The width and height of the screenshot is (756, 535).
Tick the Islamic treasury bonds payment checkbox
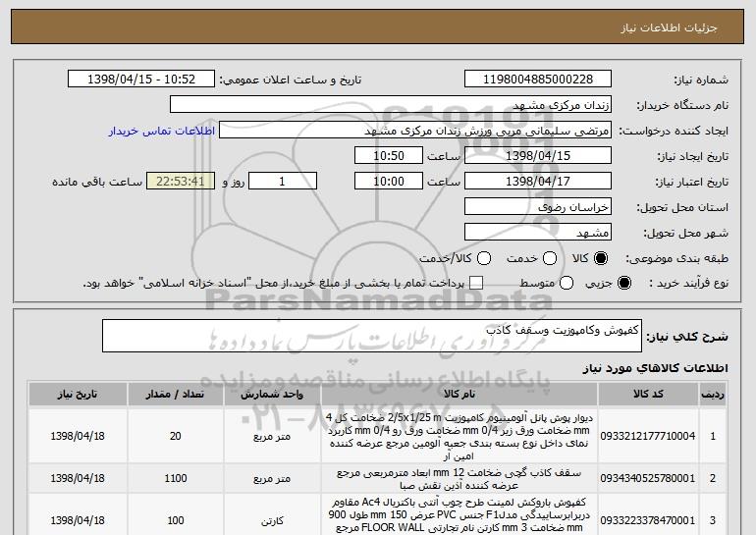(x=476, y=283)
